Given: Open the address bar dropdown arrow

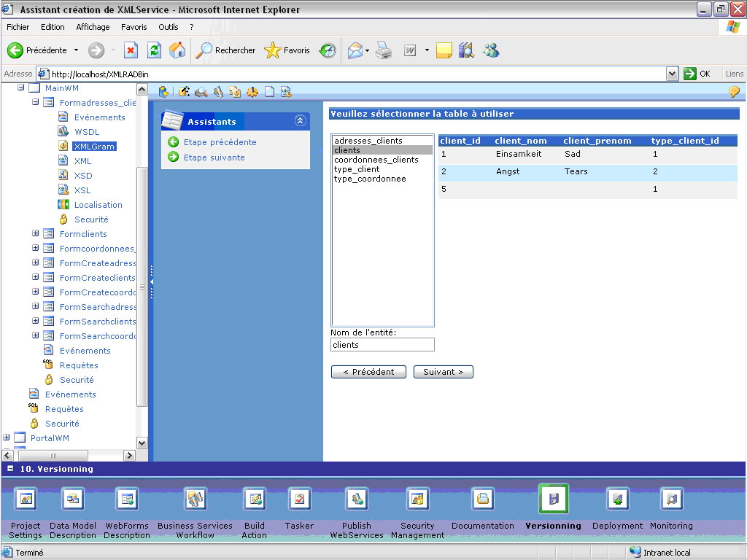Looking at the screenshot, I should coord(672,74).
